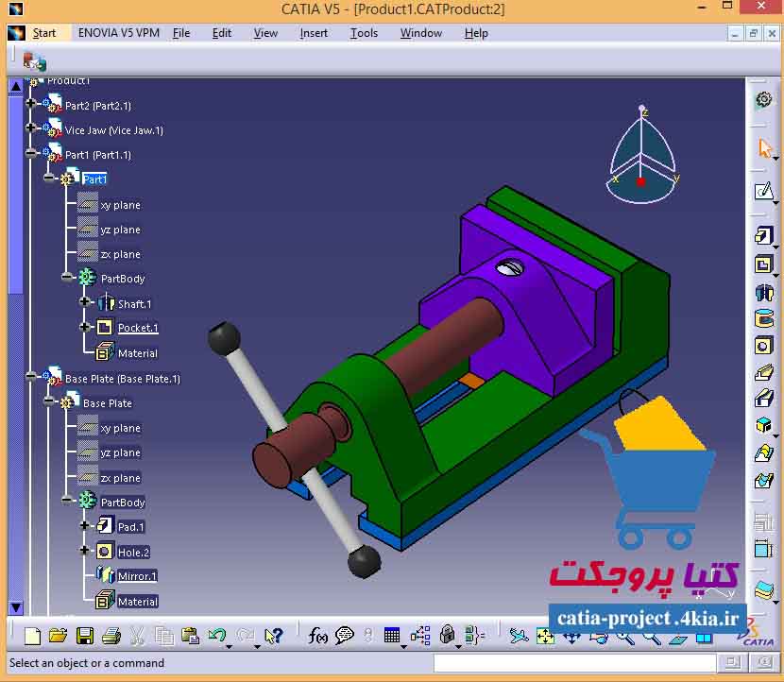784x682 pixels.
Task: Select the Hole tool in right toolbar
Action: click(x=763, y=346)
